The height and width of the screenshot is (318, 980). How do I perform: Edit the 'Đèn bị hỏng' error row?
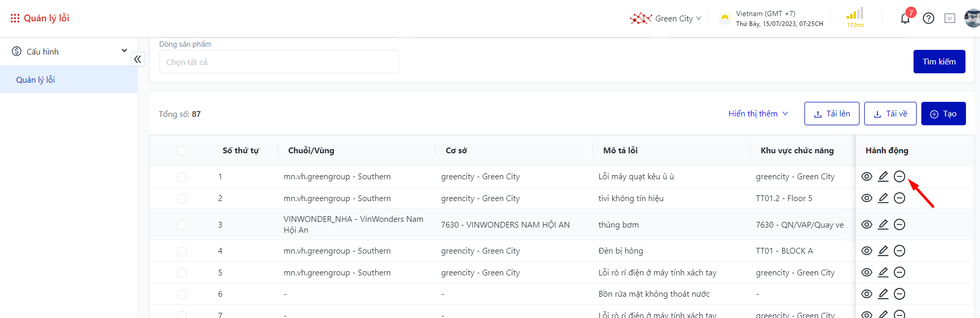(883, 251)
